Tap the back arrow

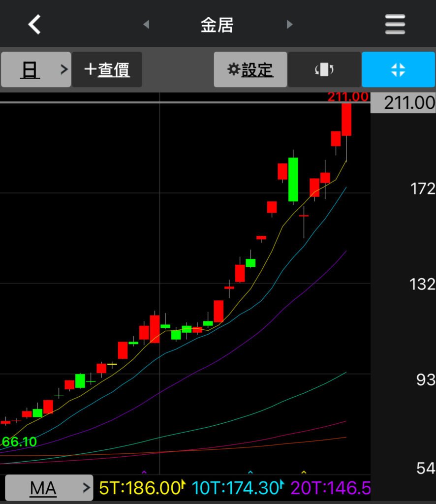click(x=34, y=24)
